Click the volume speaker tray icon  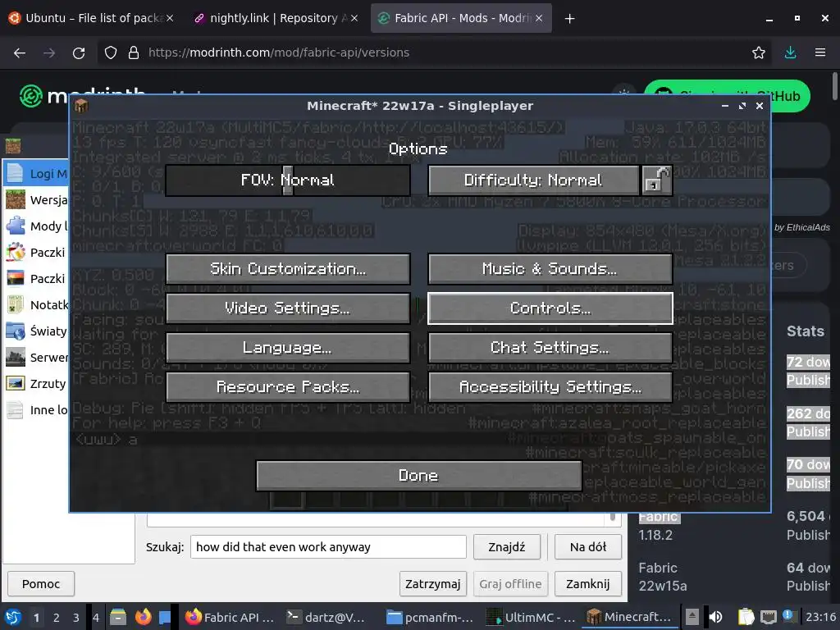tap(715, 618)
